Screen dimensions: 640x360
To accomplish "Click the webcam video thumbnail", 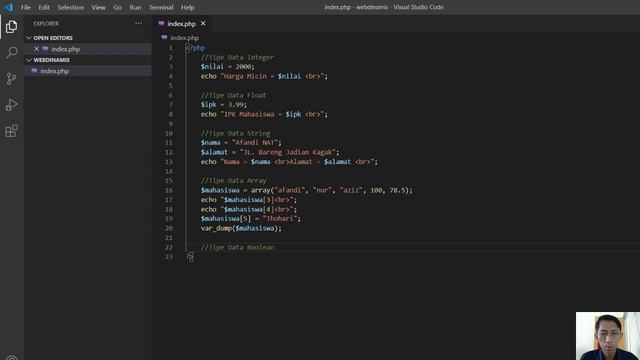I will (608, 336).
